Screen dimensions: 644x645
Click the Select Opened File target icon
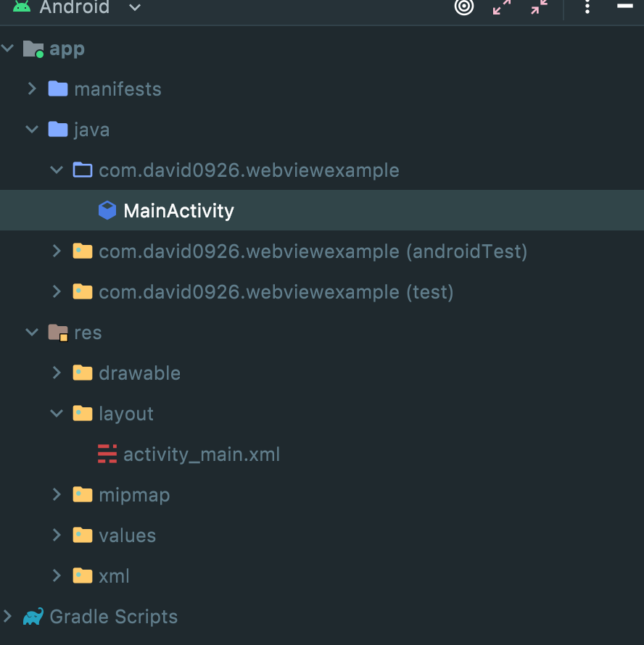click(464, 7)
